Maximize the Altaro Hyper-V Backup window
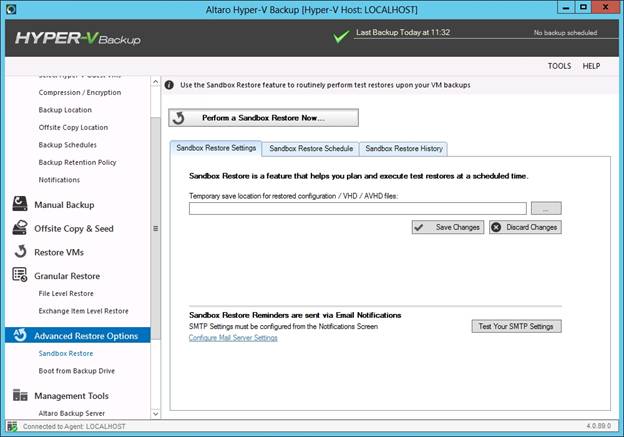The width and height of the screenshot is (624, 437). tap(583, 7)
